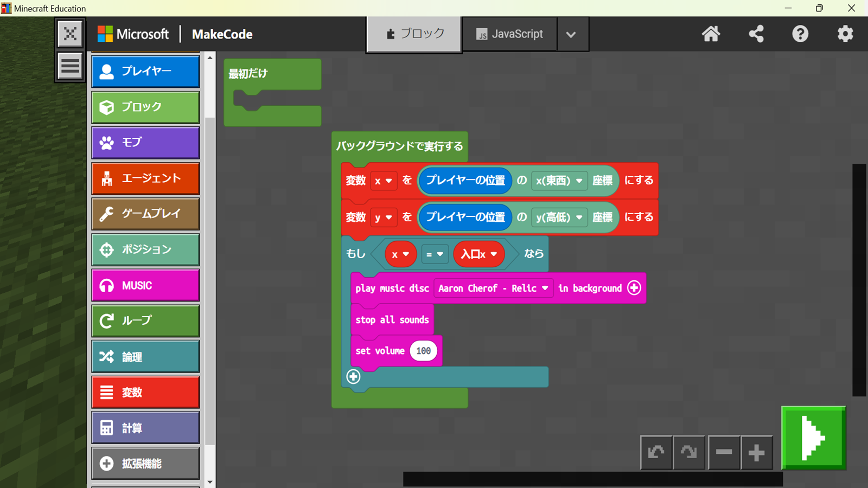
Task: Zoom in with the plus button
Action: coord(756,452)
